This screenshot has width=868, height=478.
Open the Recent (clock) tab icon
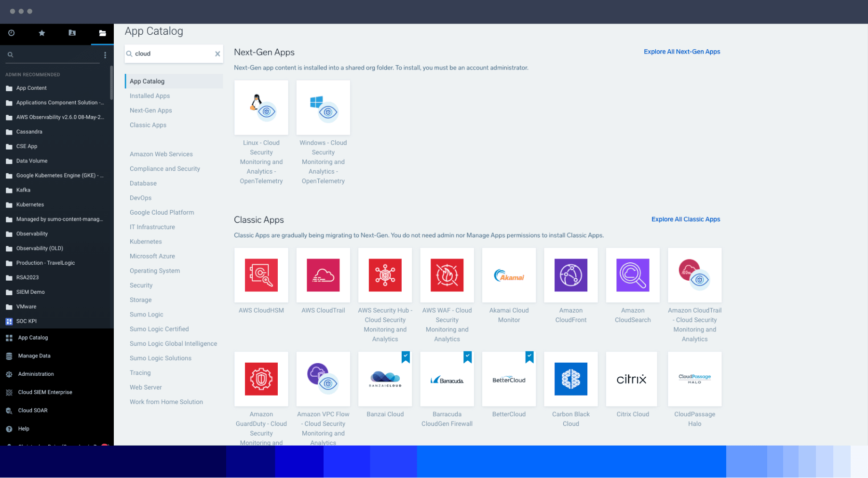(12, 33)
